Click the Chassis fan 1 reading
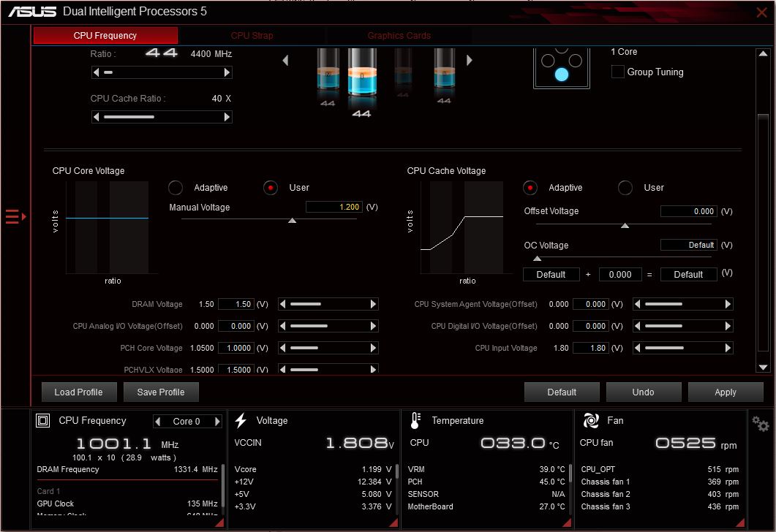This screenshot has width=776, height=532. [x=660, y=482]
